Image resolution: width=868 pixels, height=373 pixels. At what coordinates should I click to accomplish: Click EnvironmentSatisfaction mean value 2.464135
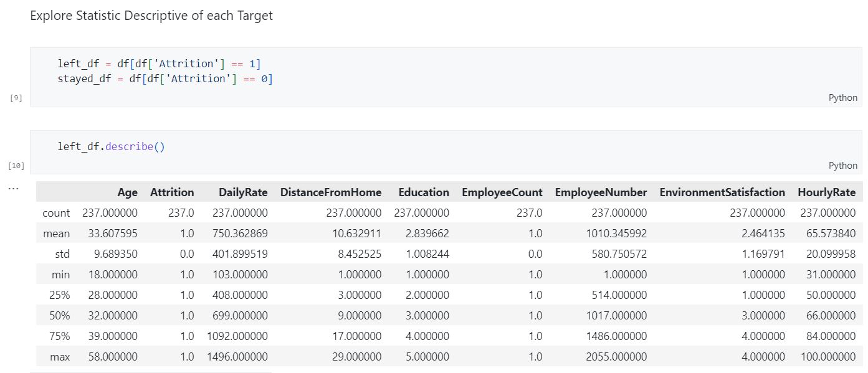pyautogui.click(x=763, y=234)
